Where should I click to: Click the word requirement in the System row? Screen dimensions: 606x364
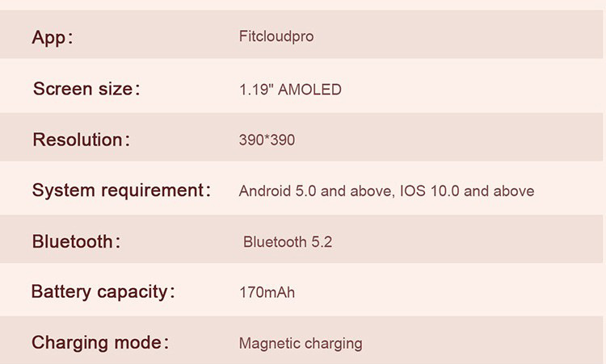pos(156,190)
